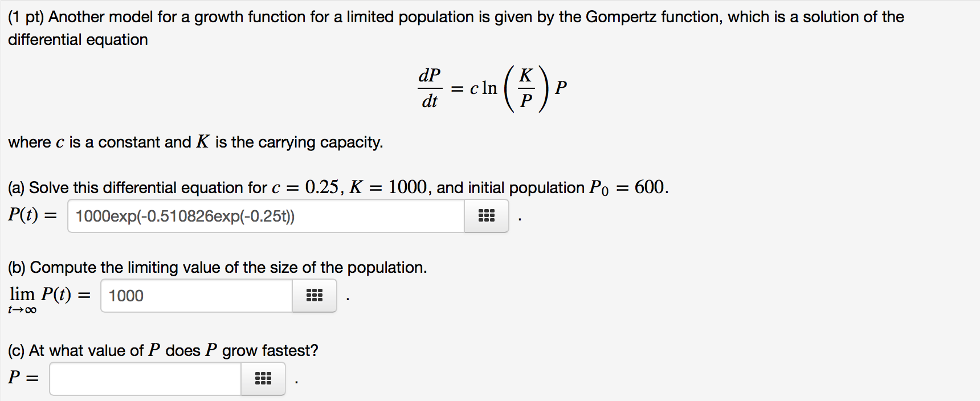
Task: Click the P = label for part (c)
Action: [23, 377]
